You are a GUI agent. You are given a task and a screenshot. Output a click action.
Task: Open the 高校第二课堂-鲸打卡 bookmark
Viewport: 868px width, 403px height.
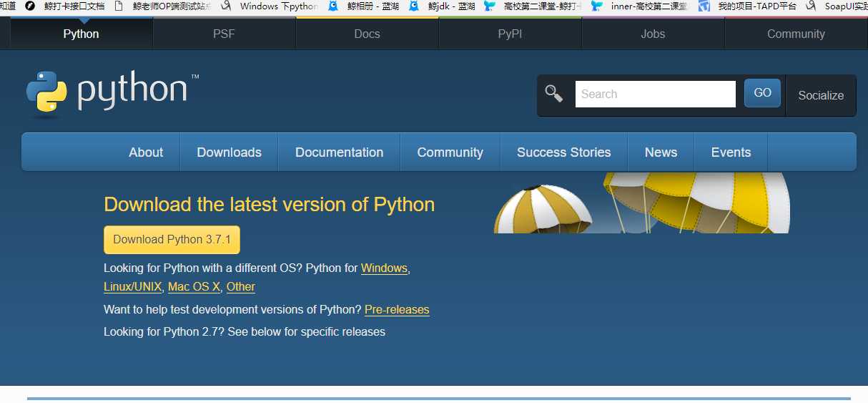point(533,6)
